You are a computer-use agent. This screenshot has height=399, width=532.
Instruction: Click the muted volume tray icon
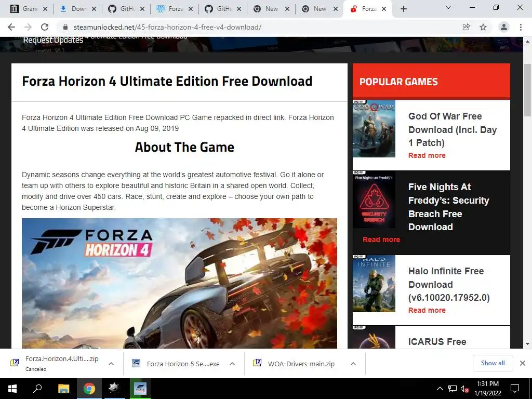pyautogui.click(x=464, y=389)
